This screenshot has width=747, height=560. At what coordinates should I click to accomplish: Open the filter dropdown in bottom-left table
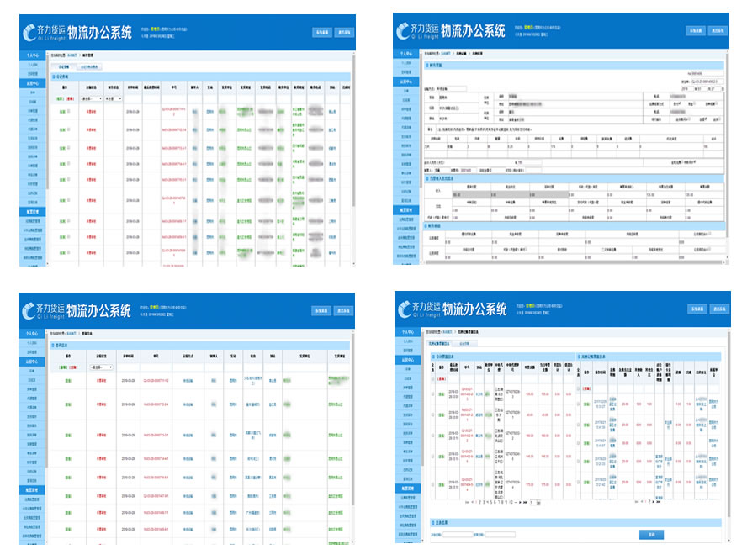103,367
